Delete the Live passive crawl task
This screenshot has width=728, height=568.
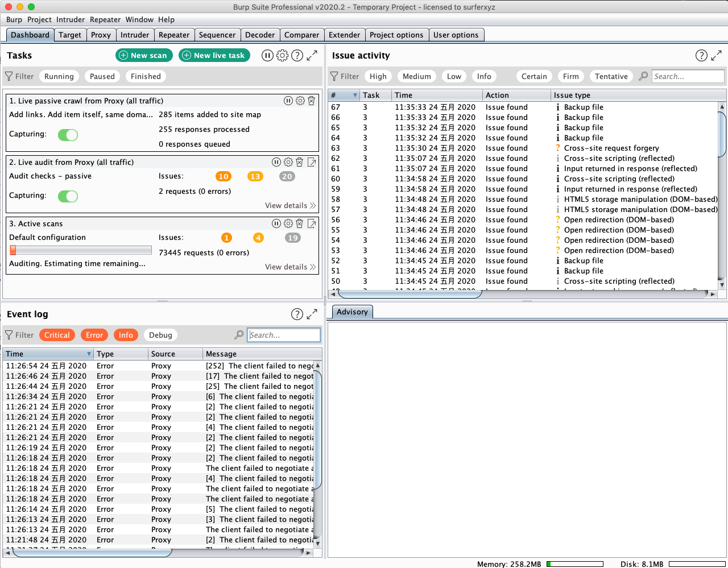coord(311,101)
